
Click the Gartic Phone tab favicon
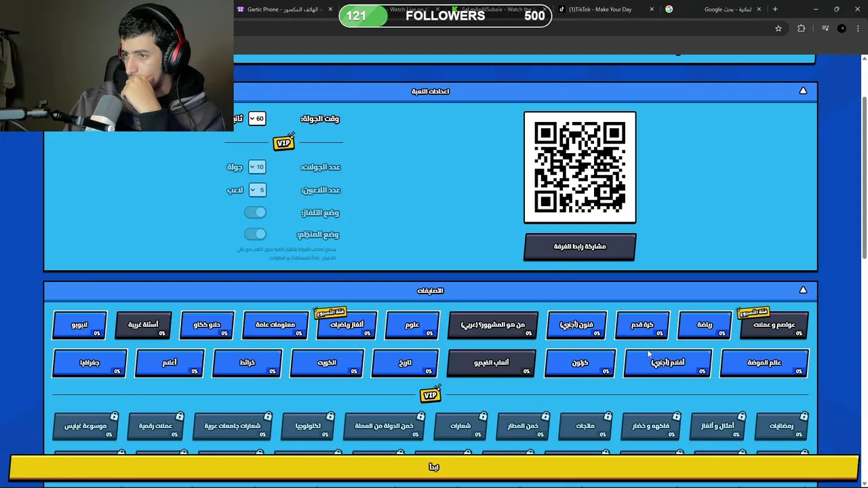240,9
